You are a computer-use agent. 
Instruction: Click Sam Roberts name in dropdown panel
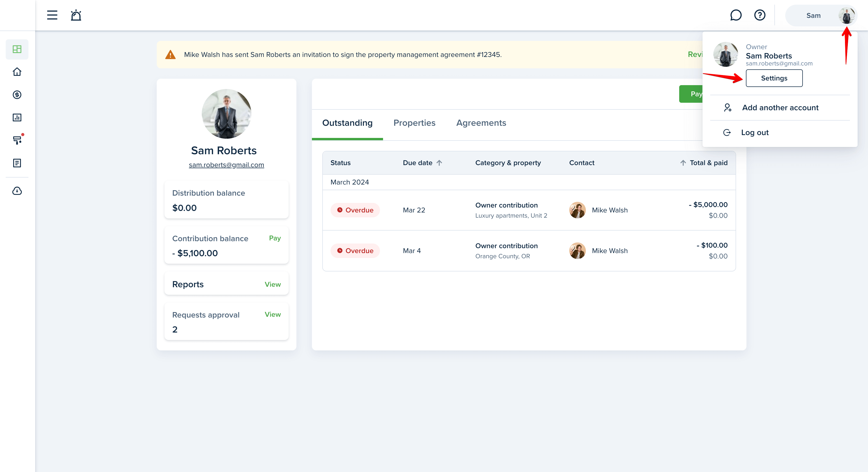(769, 56)
